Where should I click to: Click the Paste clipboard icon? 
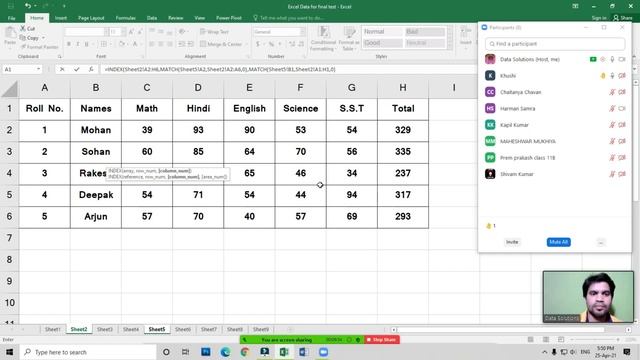pos(10,33)
